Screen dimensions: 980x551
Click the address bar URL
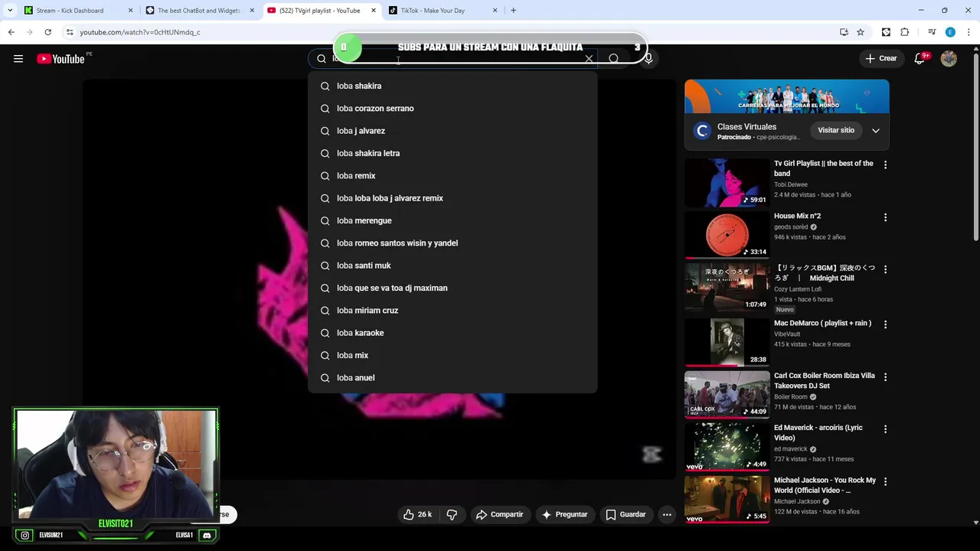(140, 32)
